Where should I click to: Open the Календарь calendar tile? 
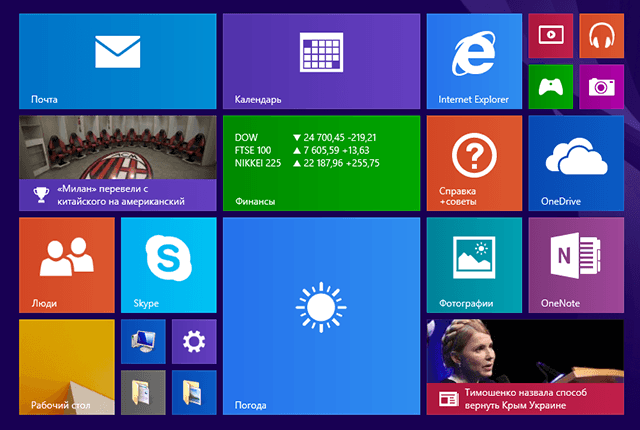[x=321, y=61]
